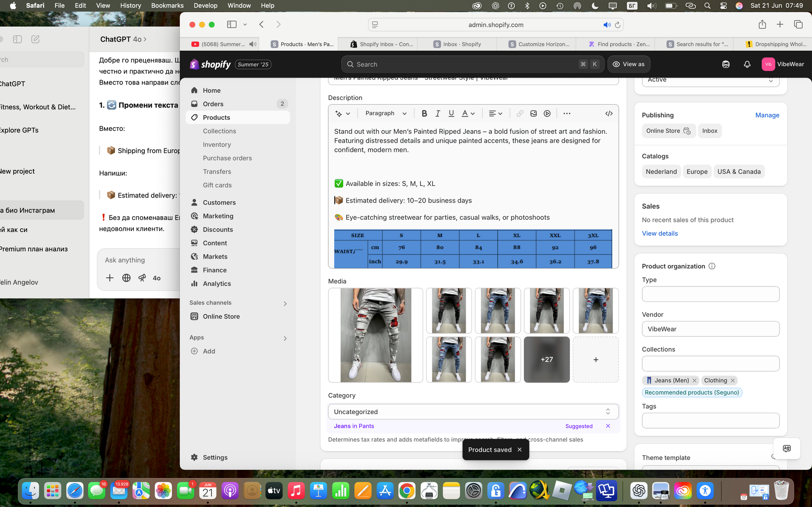Remove Jeans (Men) collection tag
The height and width of the screenshot is (507, 812).
(694, 380)
